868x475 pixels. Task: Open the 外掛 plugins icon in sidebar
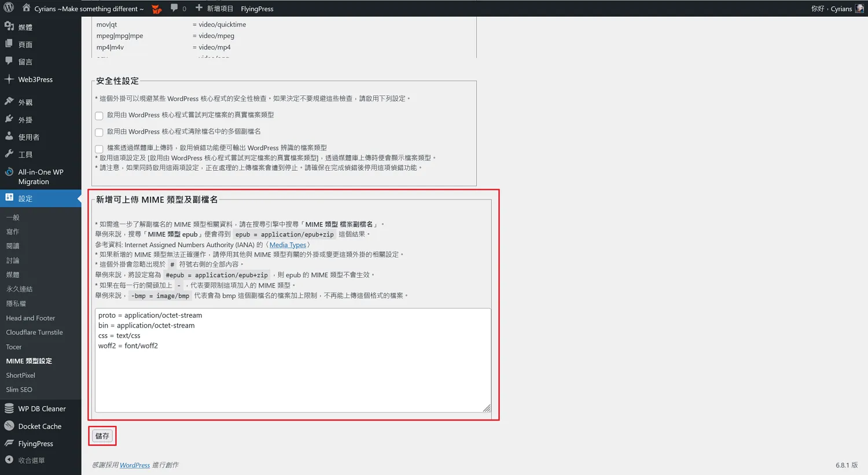point(9,119)
